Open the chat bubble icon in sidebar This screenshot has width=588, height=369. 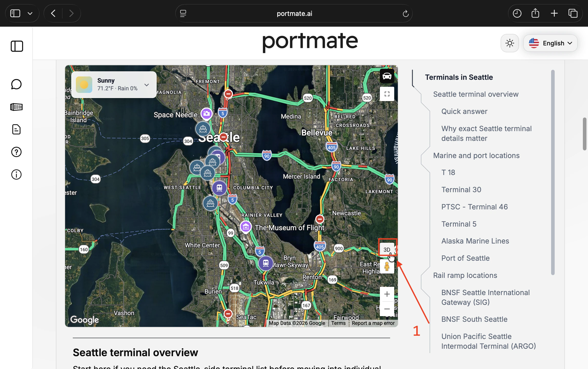click(x=16, y=84)
